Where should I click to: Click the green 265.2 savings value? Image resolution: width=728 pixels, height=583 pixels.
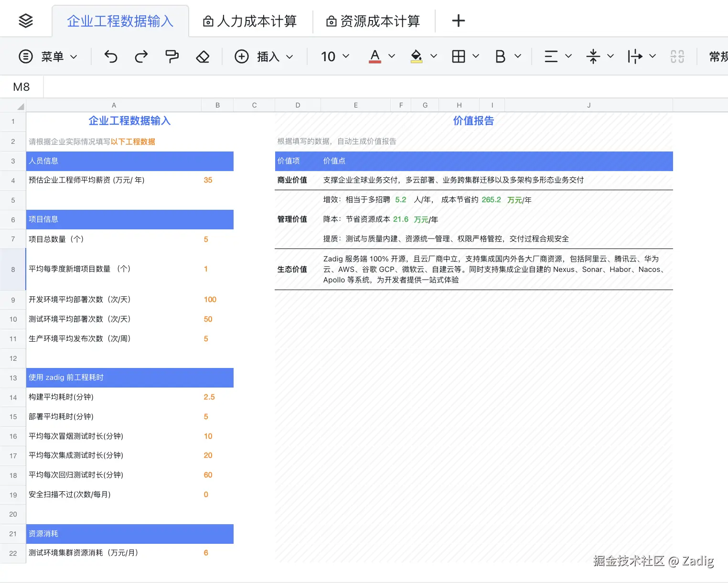pyautogui.click(x=491, y=200)
